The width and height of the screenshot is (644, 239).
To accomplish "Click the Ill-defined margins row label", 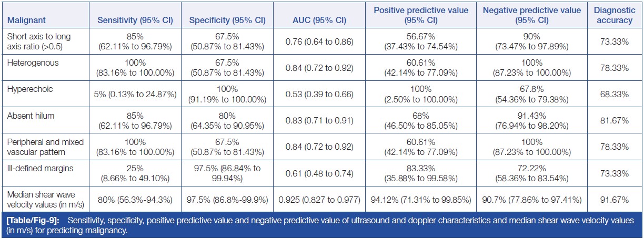I will (x=36, y=168).
